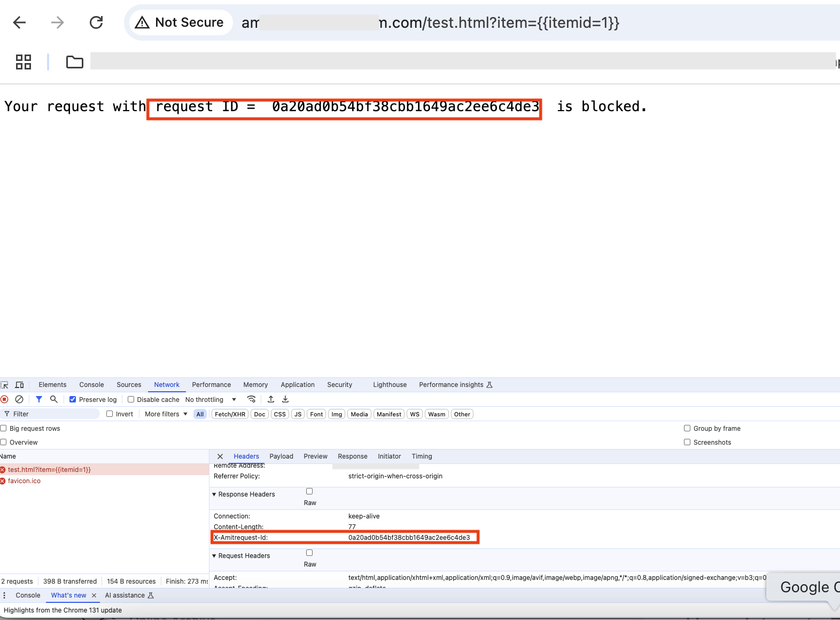Enable the Overview checkbox
This screenshot has width=840, height=620.
click(3, 442)
